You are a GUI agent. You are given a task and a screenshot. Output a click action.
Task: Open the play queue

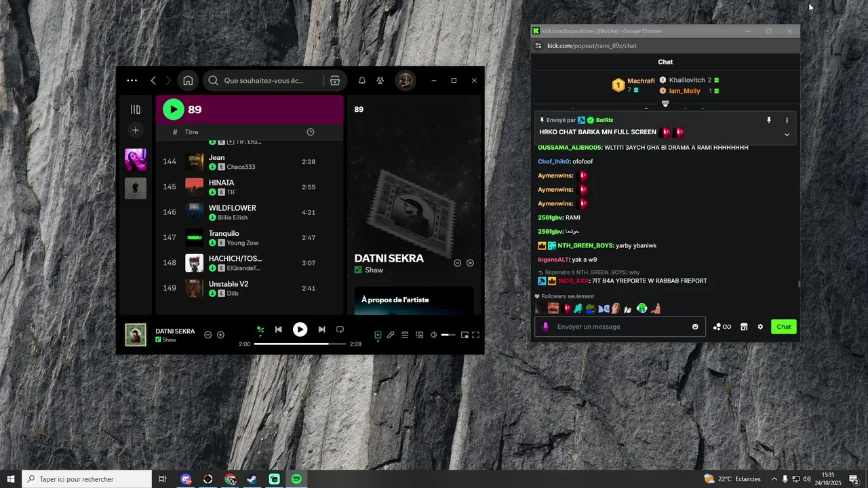click(x=405, y=335)
